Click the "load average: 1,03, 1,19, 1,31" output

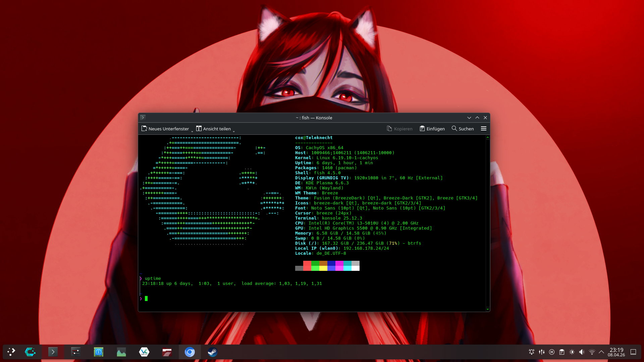pos(282,284)
